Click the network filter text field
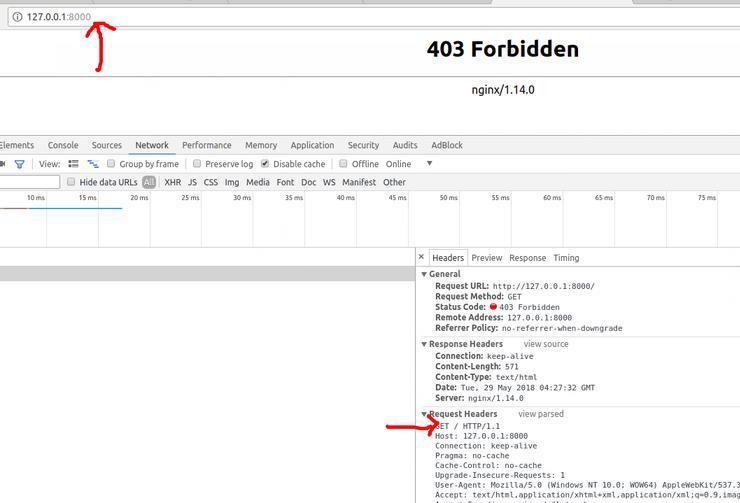 coord(30,182)
